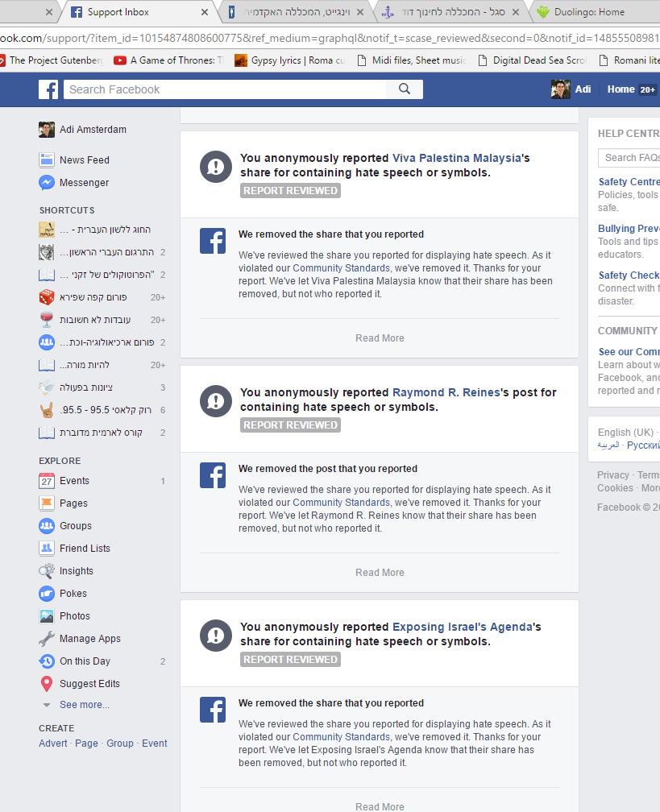Viewport: 660px width, 812px height.
Task: Open ציונות בפעולה shortcut
Action: pos(86,387)
